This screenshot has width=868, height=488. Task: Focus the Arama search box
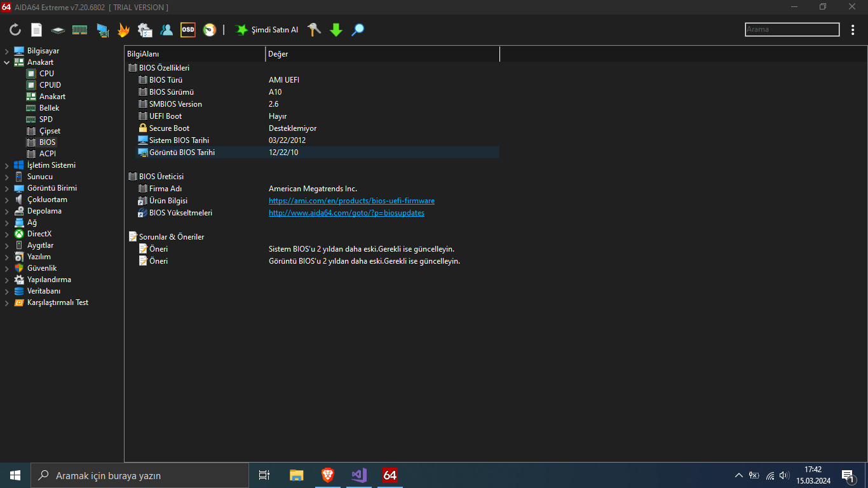(792, 29)
